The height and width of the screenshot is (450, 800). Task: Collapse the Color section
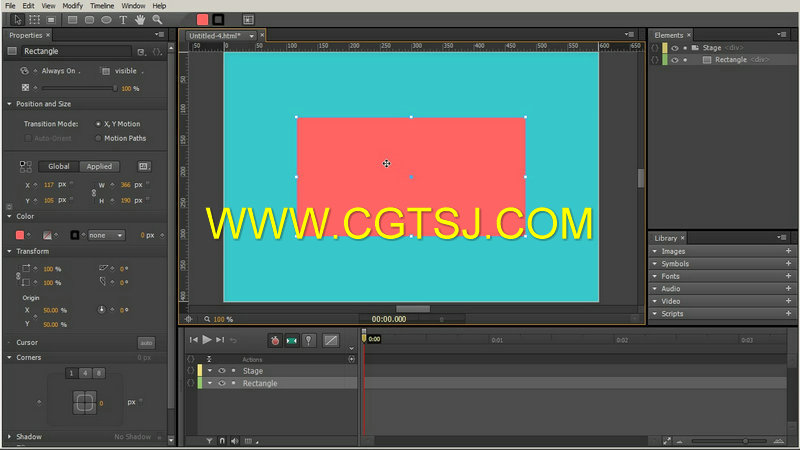tap(9, 216)
